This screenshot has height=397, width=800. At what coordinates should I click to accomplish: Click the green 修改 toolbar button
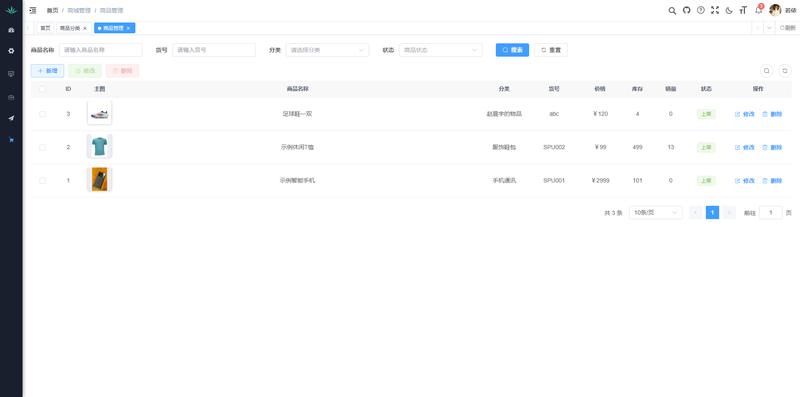coord(85,71)
